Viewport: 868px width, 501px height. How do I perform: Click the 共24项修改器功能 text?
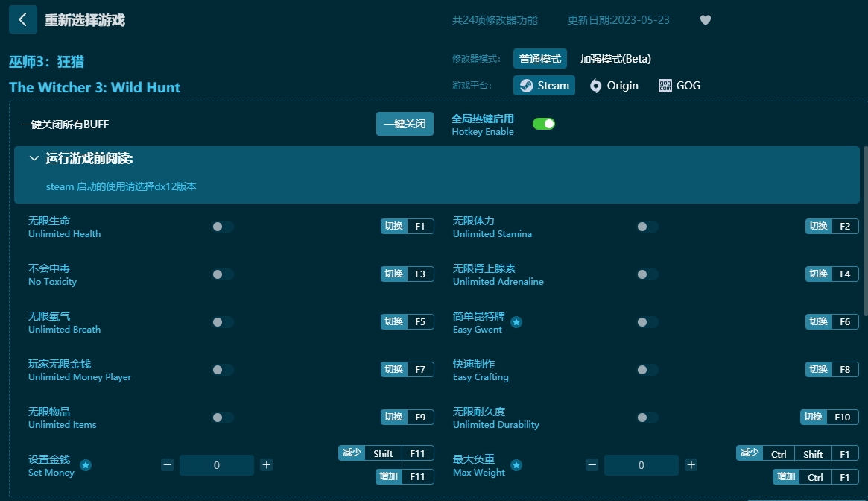tap(495, 20)
